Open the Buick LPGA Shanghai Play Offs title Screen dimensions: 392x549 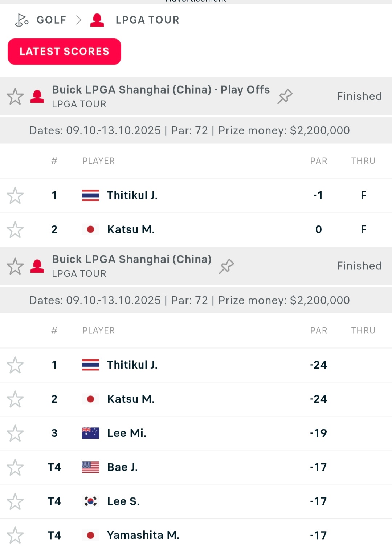point(161,90)
